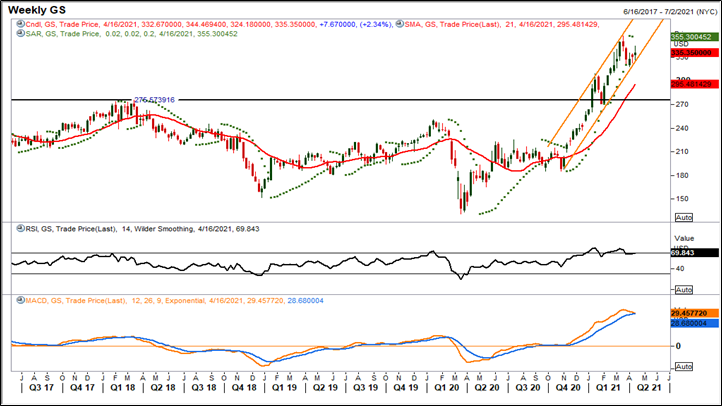The width and height of the screenshot is (722, 406).
Task: Click the 240 price axis label
Action: click(x=682, y=128)
